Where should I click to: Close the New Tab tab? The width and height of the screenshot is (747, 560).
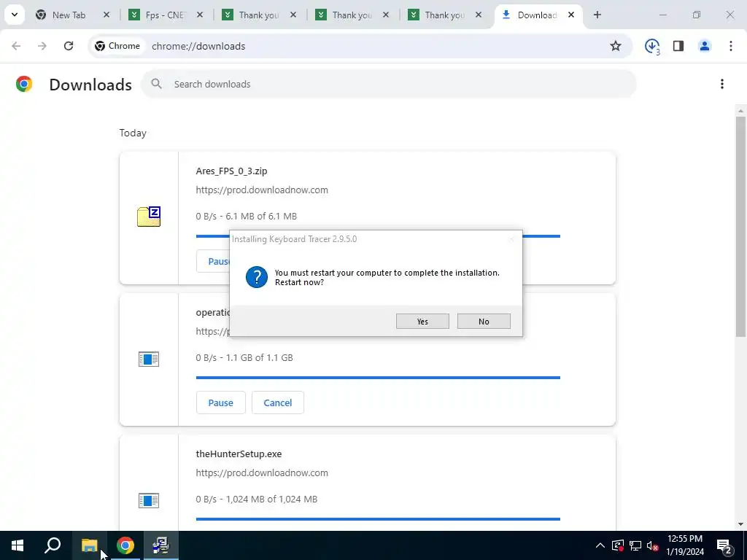coord(107,15)
